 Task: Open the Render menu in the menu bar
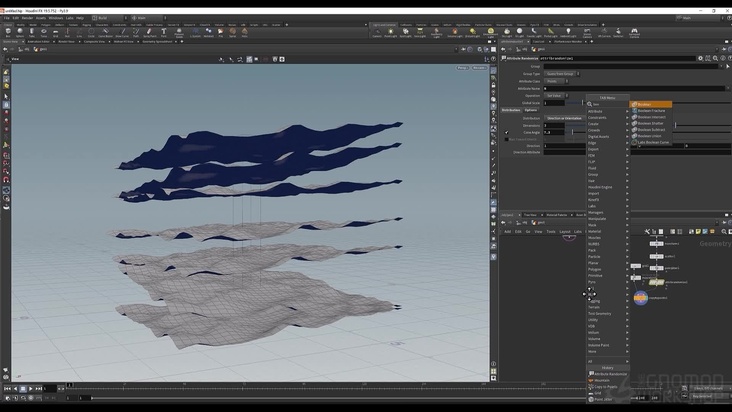click(x=28, y=17)
